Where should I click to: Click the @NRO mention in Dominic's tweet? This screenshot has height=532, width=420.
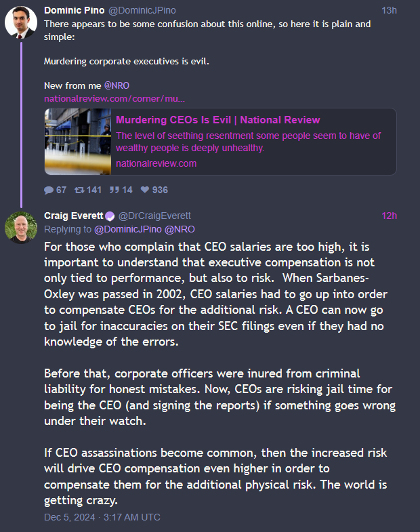[117, 85]
